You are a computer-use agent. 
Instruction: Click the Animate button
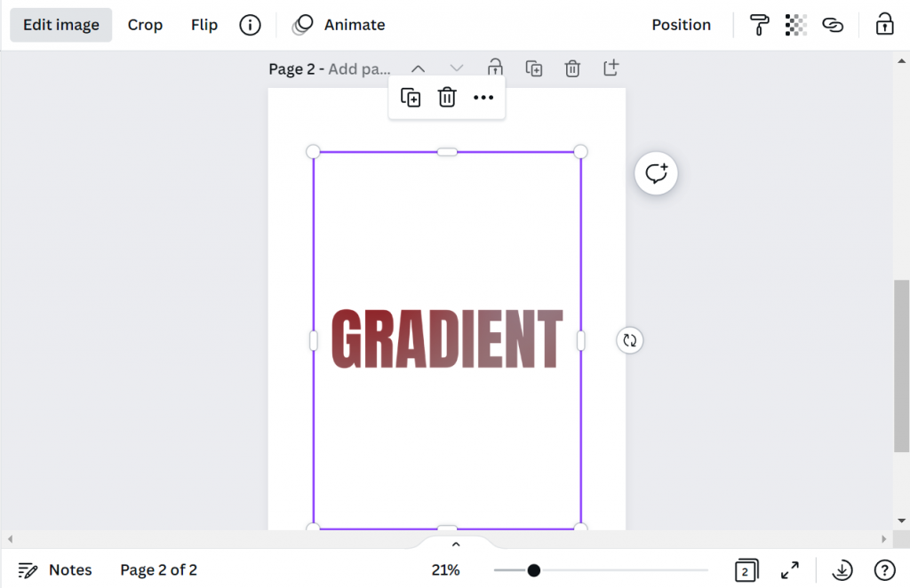[x=355, y=24]
